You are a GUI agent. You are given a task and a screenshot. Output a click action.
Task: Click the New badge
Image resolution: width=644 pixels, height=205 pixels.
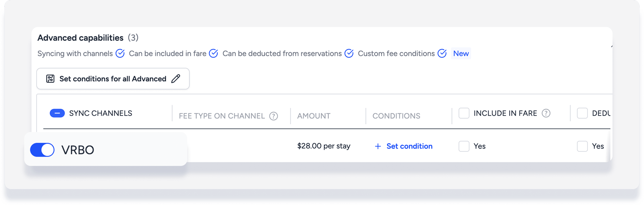[461, 53]
